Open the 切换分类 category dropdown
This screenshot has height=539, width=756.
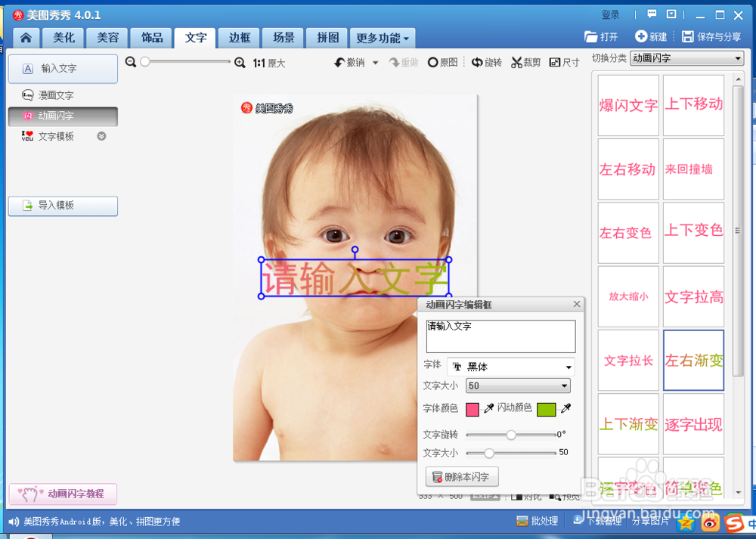685,57
